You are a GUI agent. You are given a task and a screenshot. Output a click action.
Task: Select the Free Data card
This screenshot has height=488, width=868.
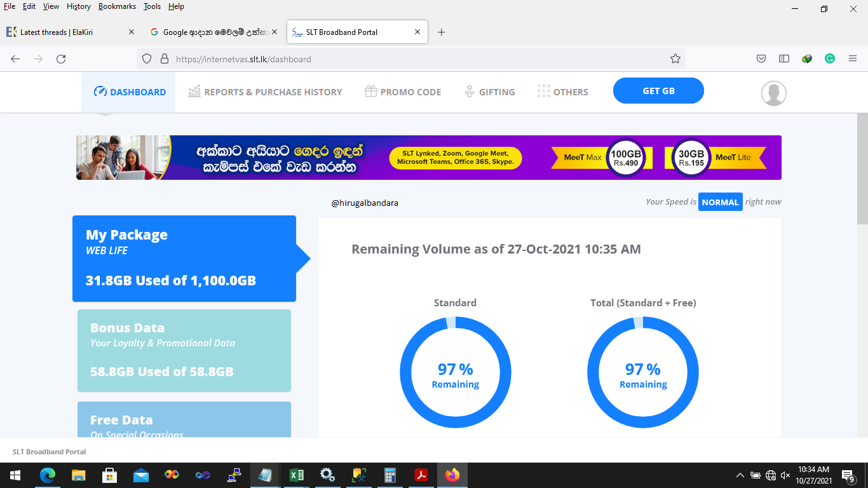click(x=184, y=419)
